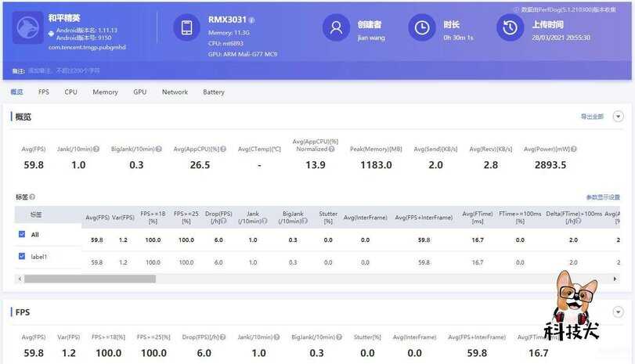Open 参数显示设置 parameter display settings

[603, 197]
